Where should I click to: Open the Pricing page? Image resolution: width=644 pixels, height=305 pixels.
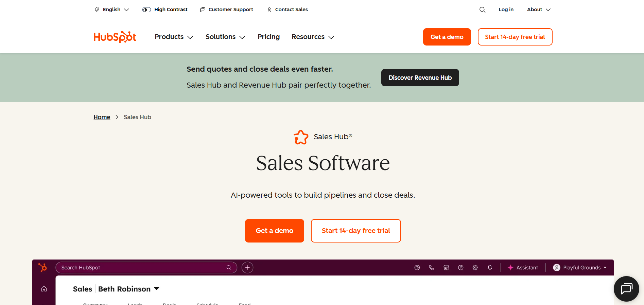pos(268,37)
